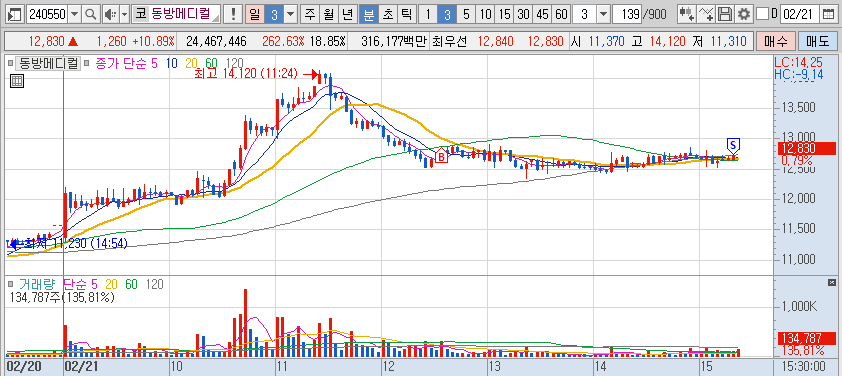Open the calendar date picker icon

click(x=829, y=15)
